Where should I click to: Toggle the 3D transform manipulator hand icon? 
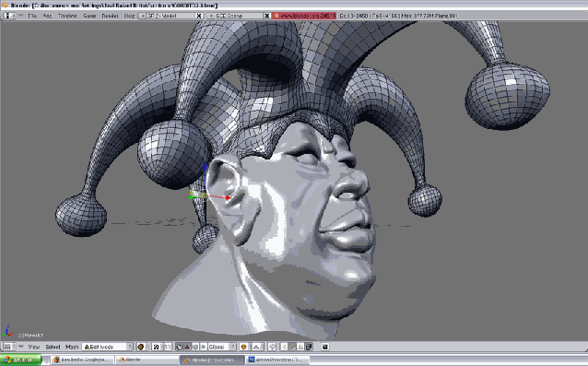pyautogui.click(x=179, y=347)
